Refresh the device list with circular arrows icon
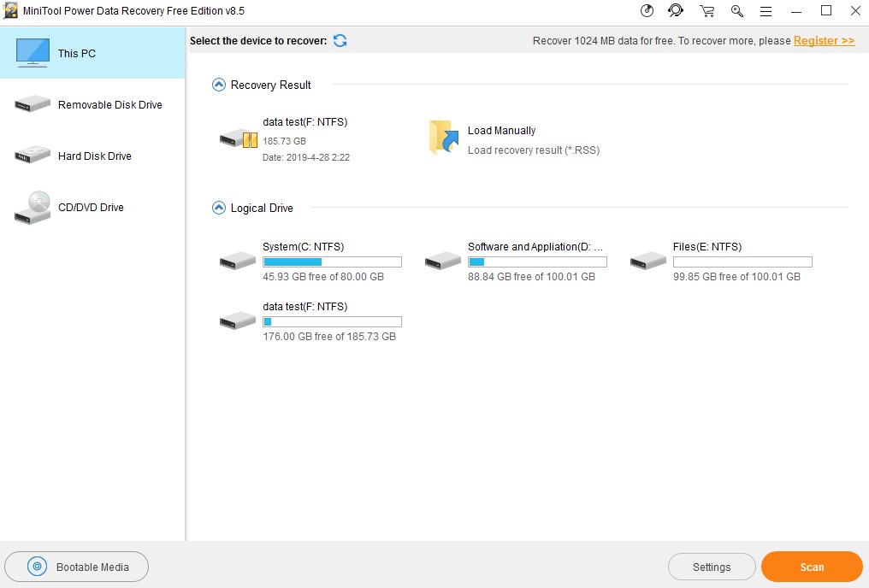 [340, 40]
